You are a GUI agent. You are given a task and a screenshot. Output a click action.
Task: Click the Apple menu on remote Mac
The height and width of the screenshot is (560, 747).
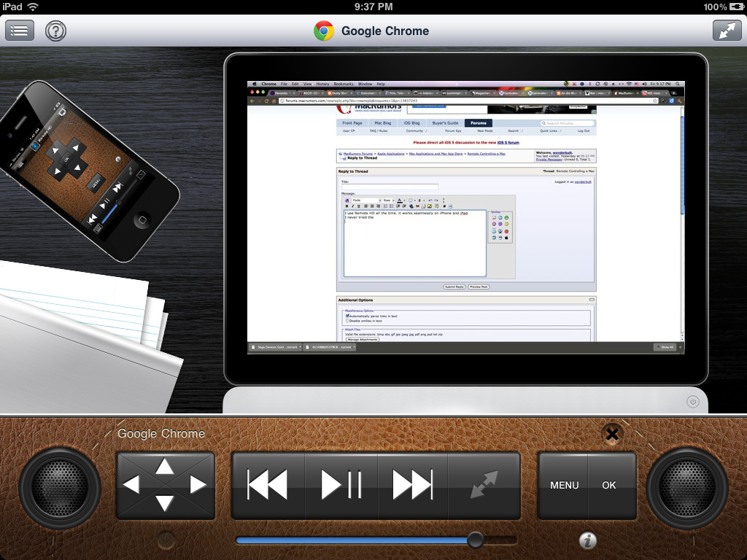[x=255, y=84]
